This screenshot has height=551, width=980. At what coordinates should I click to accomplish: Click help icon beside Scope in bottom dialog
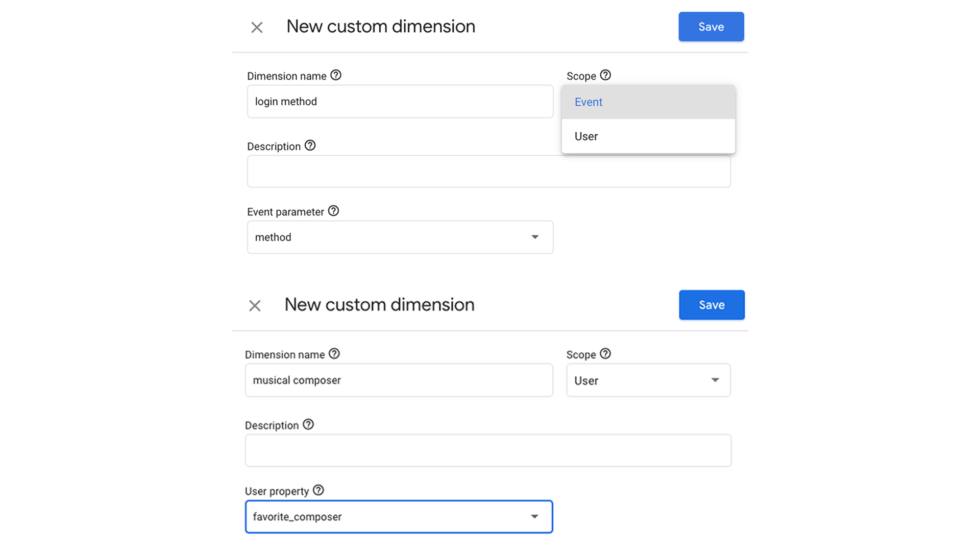[605, 354]
